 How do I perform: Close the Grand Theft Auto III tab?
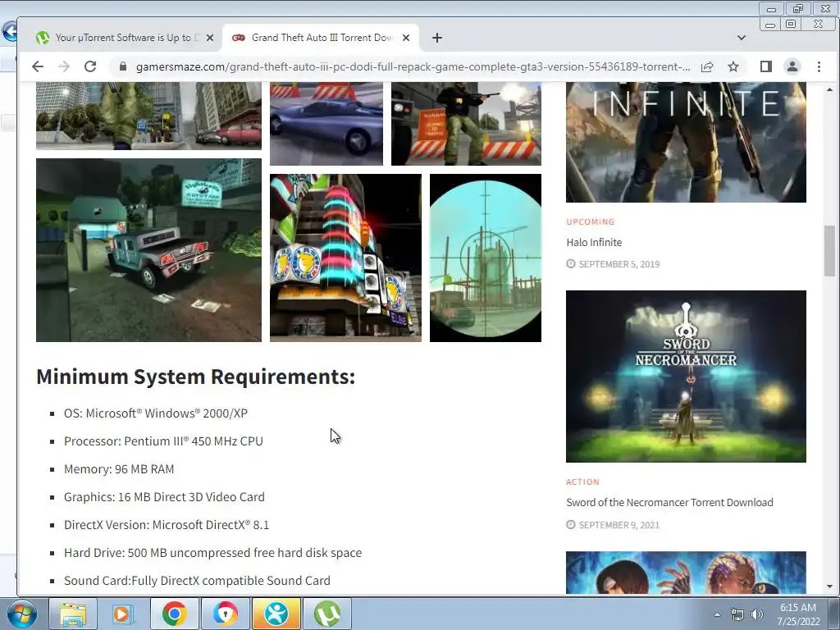[406, 38]
